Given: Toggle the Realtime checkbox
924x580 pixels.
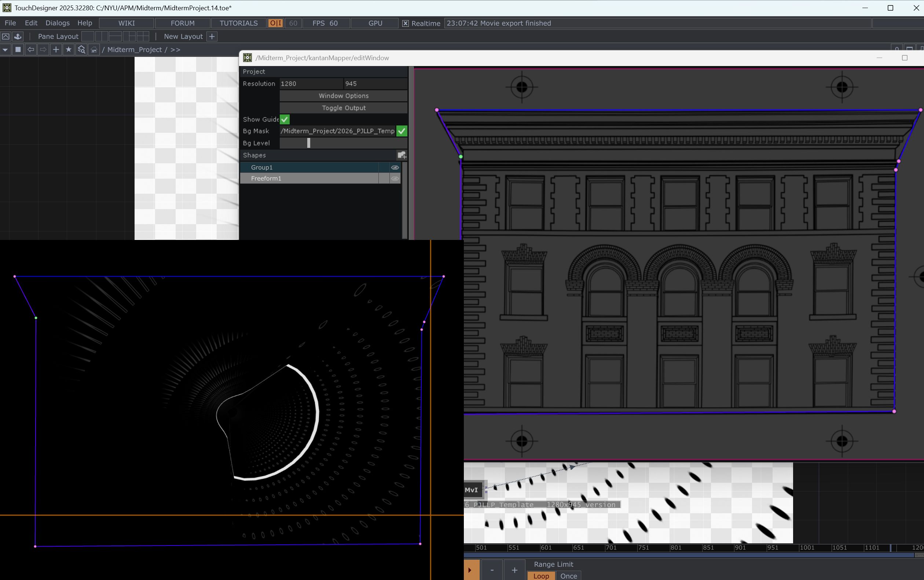Looking at the screenshot, I should tap(405, 23).
